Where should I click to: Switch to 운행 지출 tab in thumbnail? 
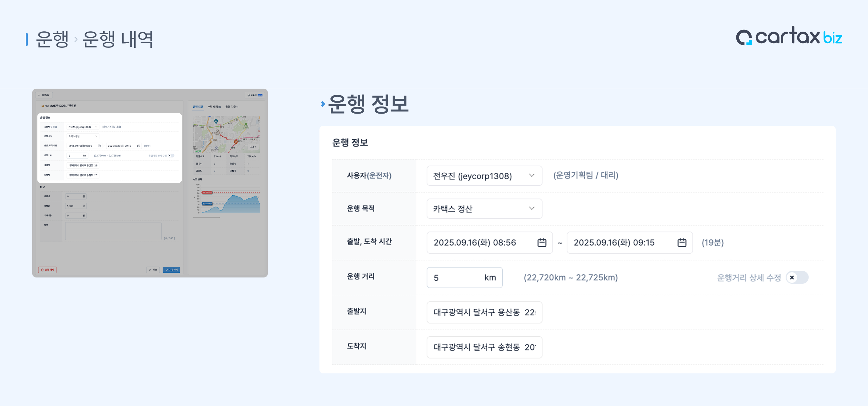[231, 107]
